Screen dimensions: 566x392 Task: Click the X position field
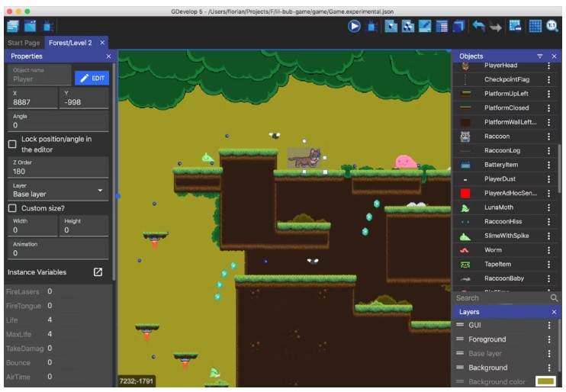click(x=33, y=98)
